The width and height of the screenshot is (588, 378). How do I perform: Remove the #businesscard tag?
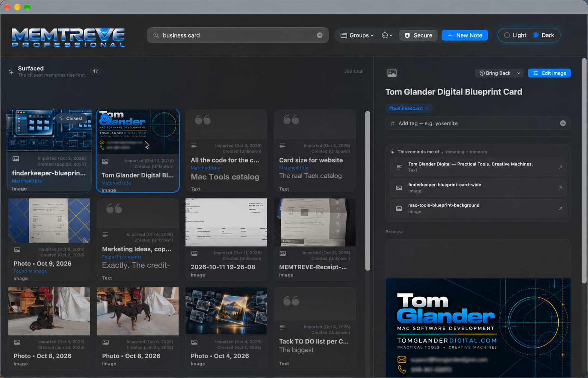pyautogui.click(x=427, y=108)
